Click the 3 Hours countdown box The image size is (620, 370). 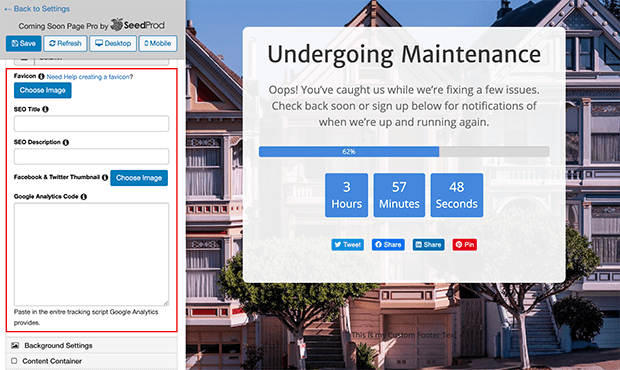(x=346, y=195)
